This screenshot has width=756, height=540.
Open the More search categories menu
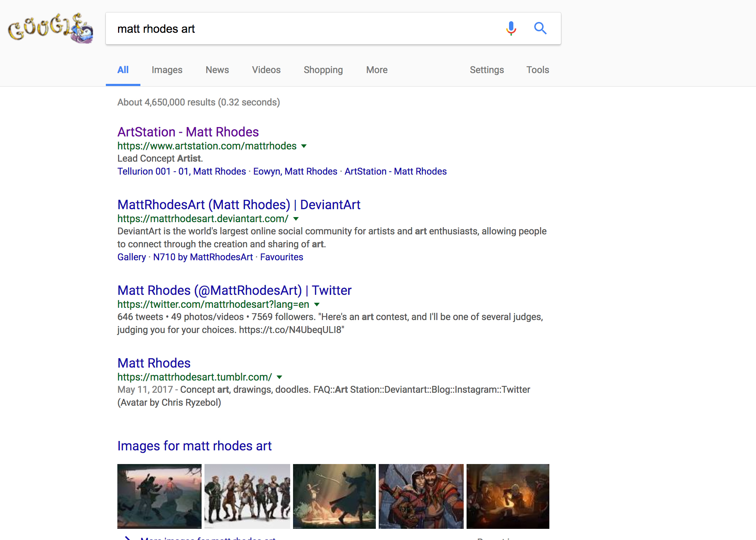pyautogui.click(x=376, y=70)
